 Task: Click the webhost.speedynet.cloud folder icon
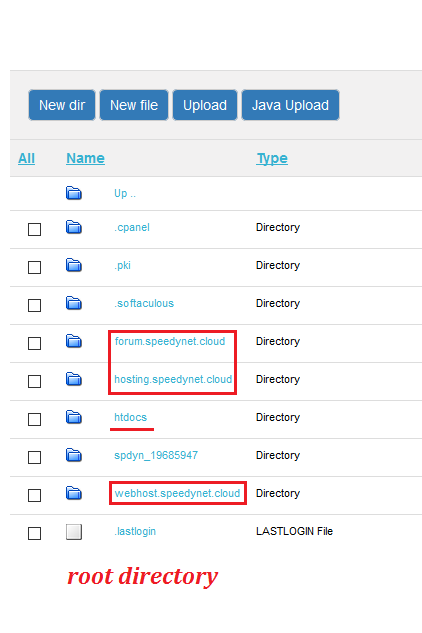pos(73,493)
